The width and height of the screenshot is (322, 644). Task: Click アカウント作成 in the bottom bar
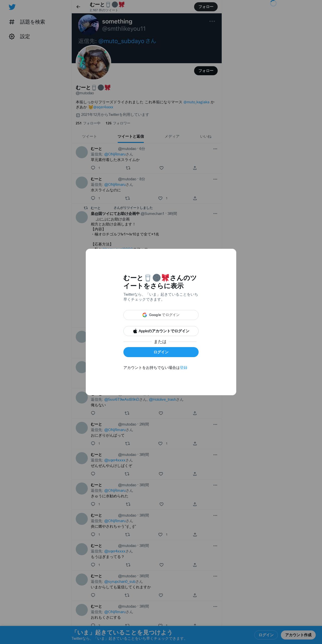(x=298, y=635)
